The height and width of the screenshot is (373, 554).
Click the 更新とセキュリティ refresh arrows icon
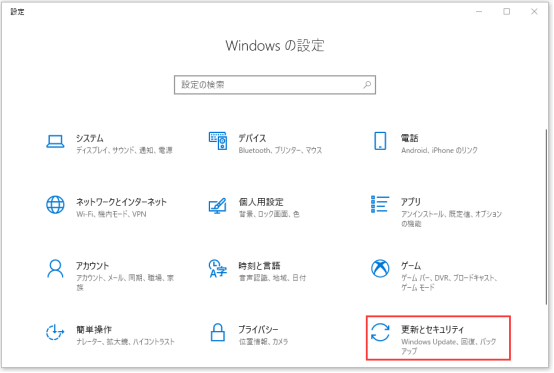coord(380,332)
